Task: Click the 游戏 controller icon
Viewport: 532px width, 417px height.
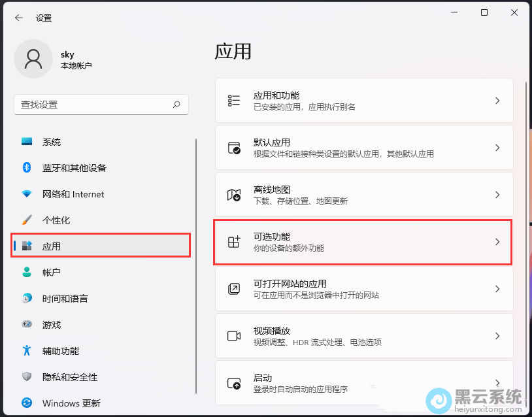Action: [x=27, y=324]
